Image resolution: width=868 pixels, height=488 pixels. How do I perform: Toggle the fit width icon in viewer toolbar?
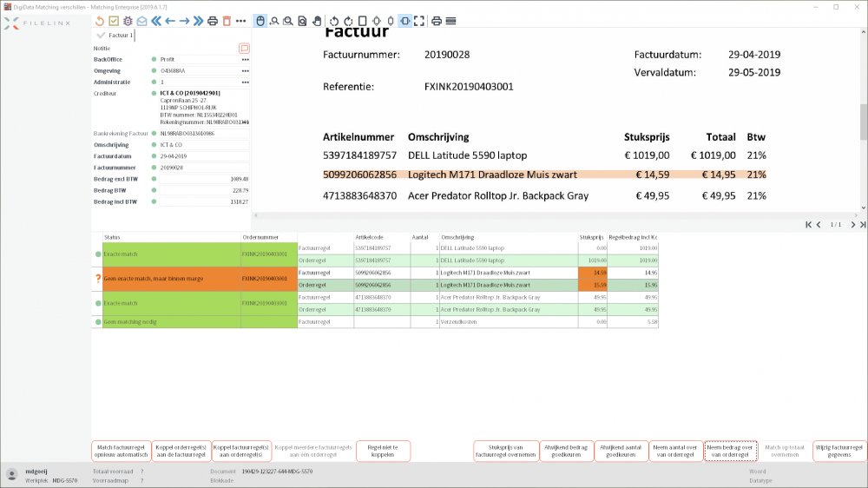click(405, 21)
